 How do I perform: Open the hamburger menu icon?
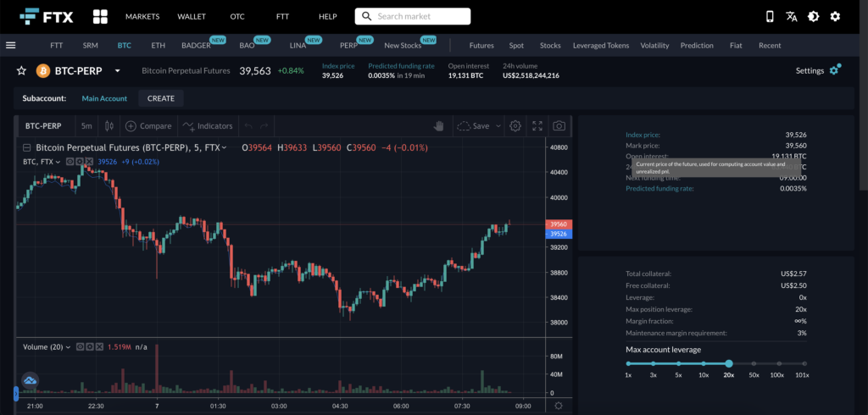click(x=10, y=46)
